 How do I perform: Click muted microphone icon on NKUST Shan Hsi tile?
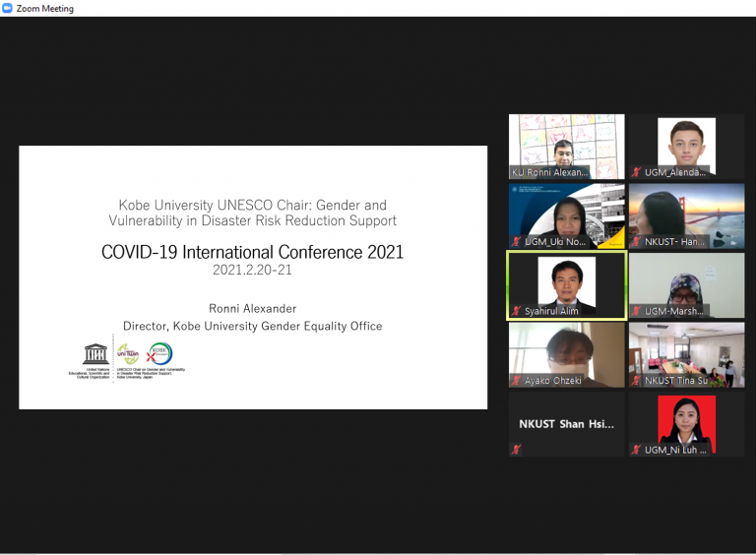pyautogui.click(x=517, y=450)
